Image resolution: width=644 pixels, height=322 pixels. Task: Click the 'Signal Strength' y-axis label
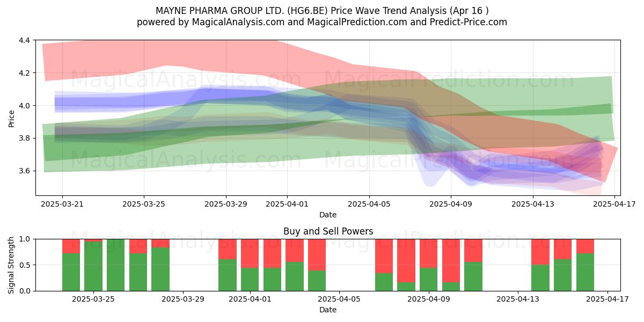(x=12, y=265)
